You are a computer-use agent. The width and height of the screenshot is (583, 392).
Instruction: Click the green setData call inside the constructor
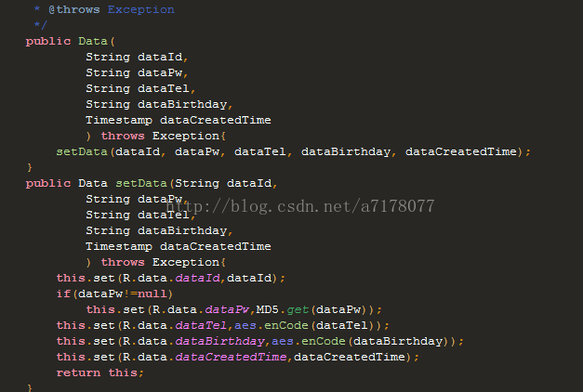(x=82, y=152)
